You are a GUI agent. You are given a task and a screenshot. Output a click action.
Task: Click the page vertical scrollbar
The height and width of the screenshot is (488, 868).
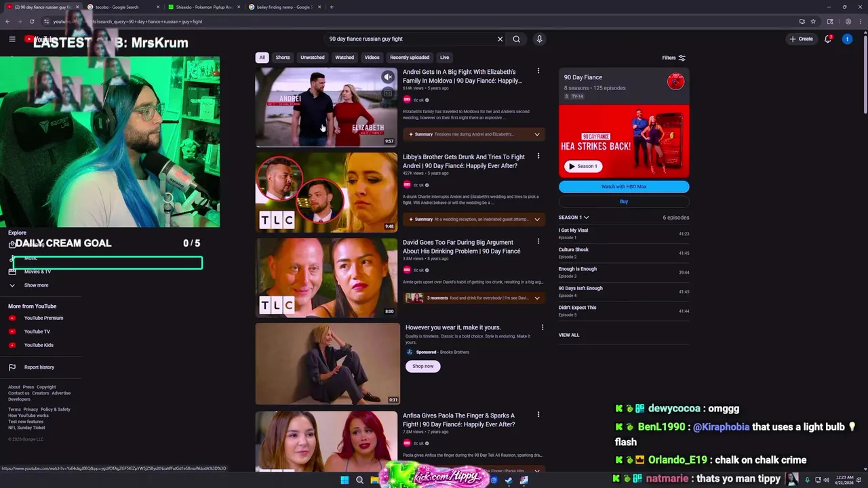click(865, 73)
